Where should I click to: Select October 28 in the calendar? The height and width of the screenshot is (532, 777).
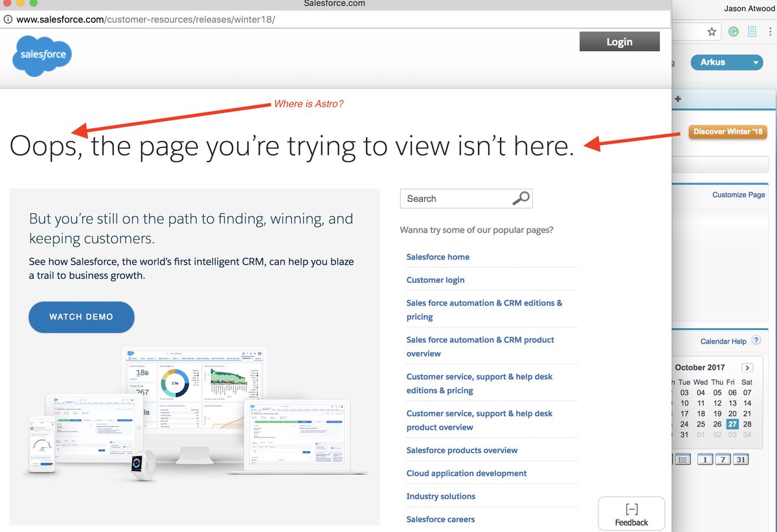point(747,424)
